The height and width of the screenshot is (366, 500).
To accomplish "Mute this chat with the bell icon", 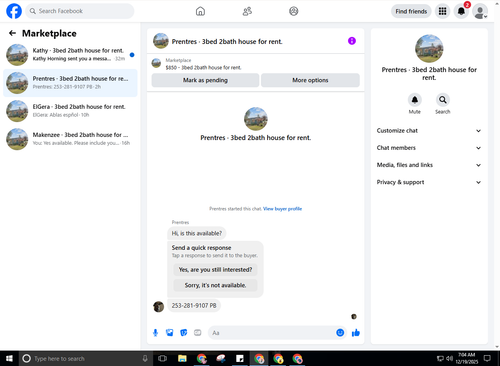I will [x=415, y=100].
